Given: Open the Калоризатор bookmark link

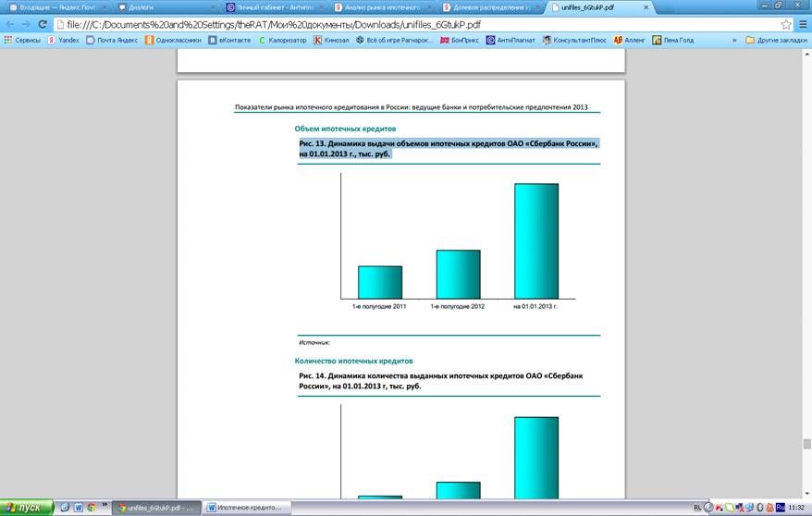Looking at the screenshot, I should click(282, 40).
